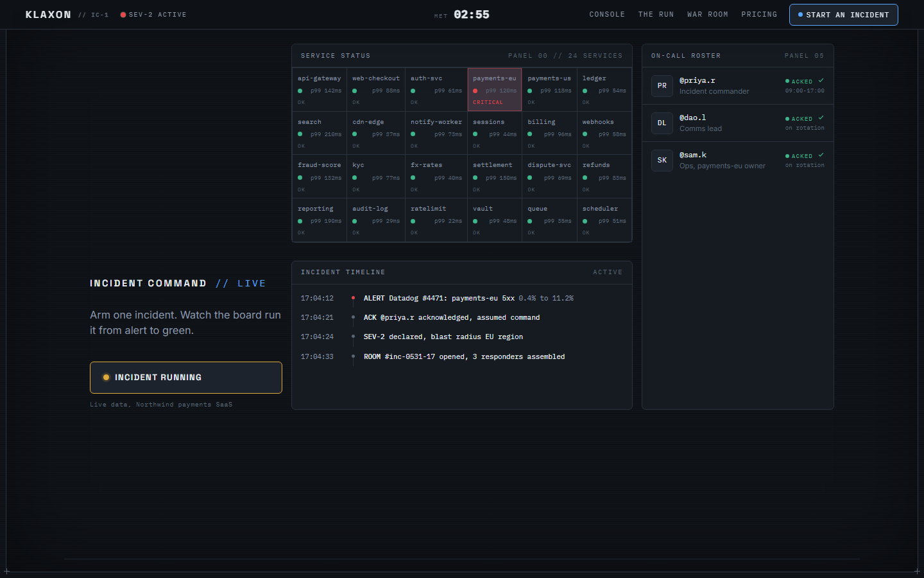Viewport: 924px width, 578px height.
Task: Select the ALERT Datadog #4471 timeline entry
Action: tap(461, 298)
